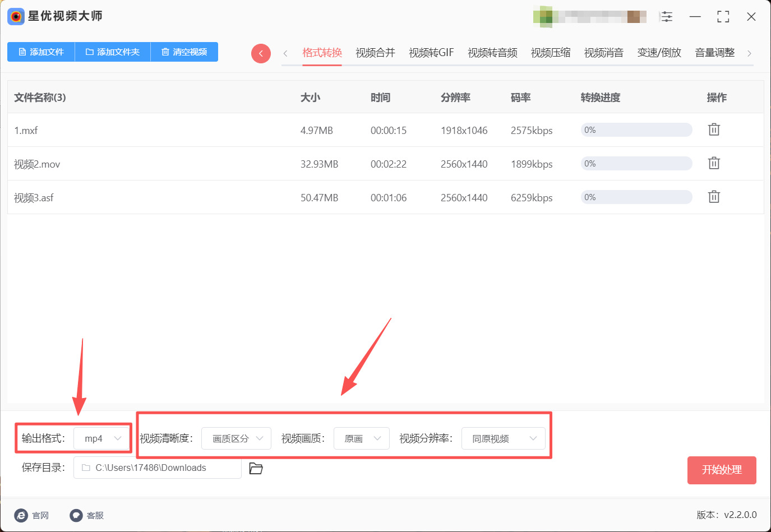Click the 添加文件 button

[41, 52]
